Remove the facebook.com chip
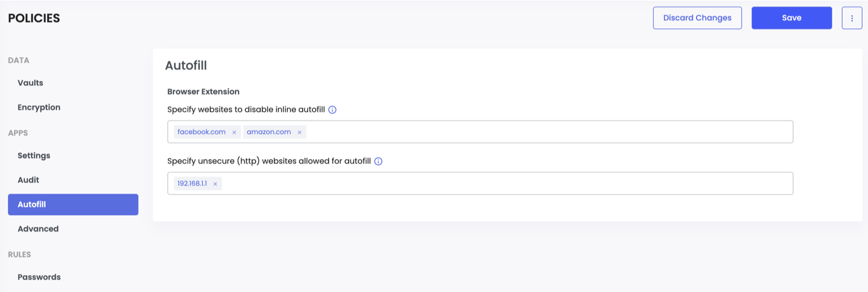This screenshot has width=868, height=292. pos(234,132)
